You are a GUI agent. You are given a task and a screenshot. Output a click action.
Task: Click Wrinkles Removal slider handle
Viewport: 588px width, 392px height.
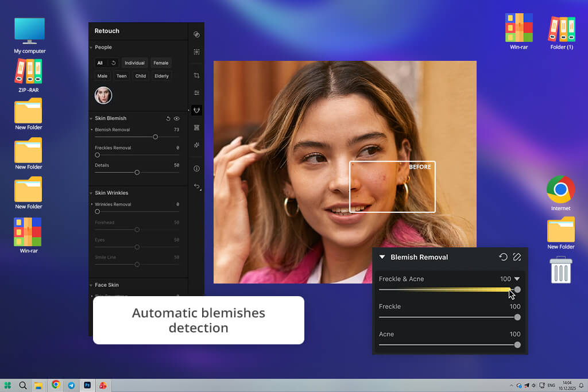click(98, 212)
